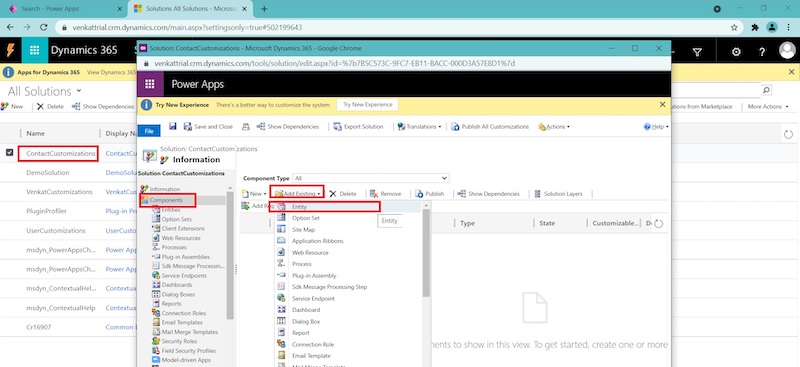Viewport: 800px width, 367px height.
Task: Select Process from Add Existing menu
Action: click(302, 264)
